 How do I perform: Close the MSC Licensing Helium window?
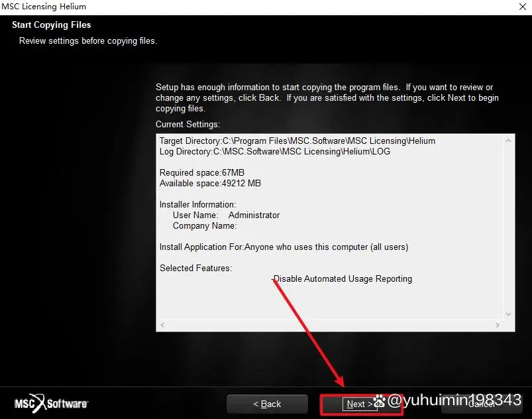click(x=523, y=7)
